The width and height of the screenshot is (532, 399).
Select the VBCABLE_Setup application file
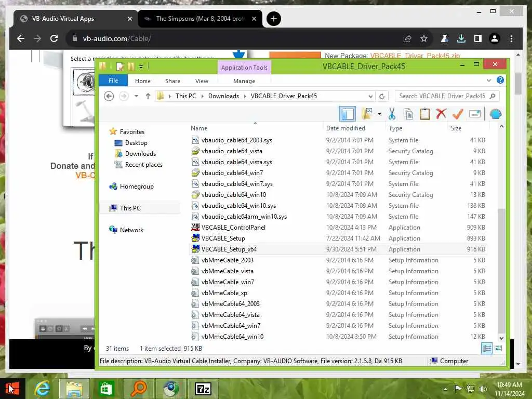(x=223, y=238)
